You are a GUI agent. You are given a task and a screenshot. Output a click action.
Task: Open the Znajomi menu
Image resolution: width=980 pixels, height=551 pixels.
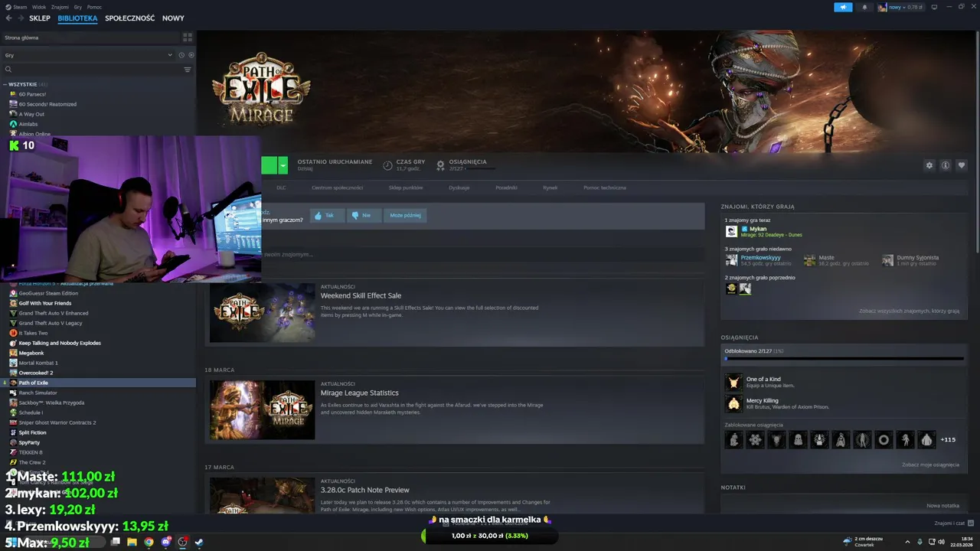60,7
